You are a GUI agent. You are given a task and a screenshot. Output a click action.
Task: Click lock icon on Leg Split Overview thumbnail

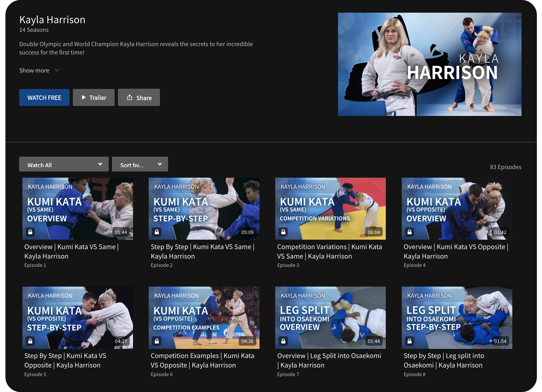[283, 341]
